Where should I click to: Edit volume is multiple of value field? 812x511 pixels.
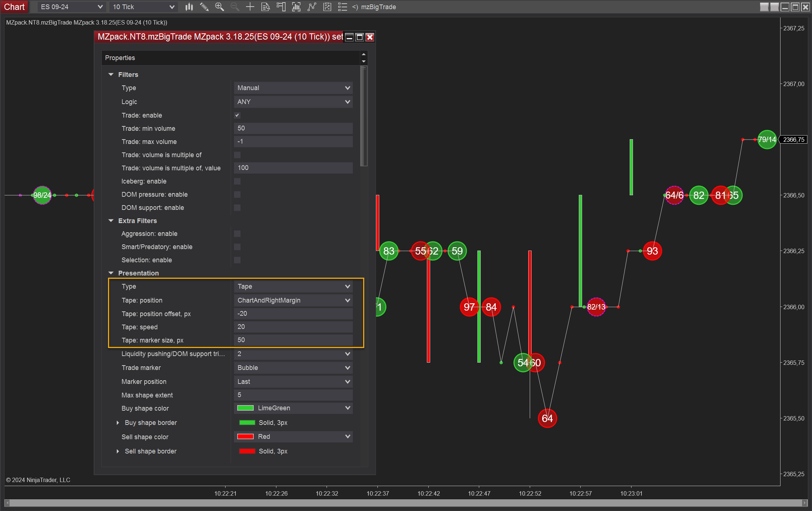[x=293, y=168]
